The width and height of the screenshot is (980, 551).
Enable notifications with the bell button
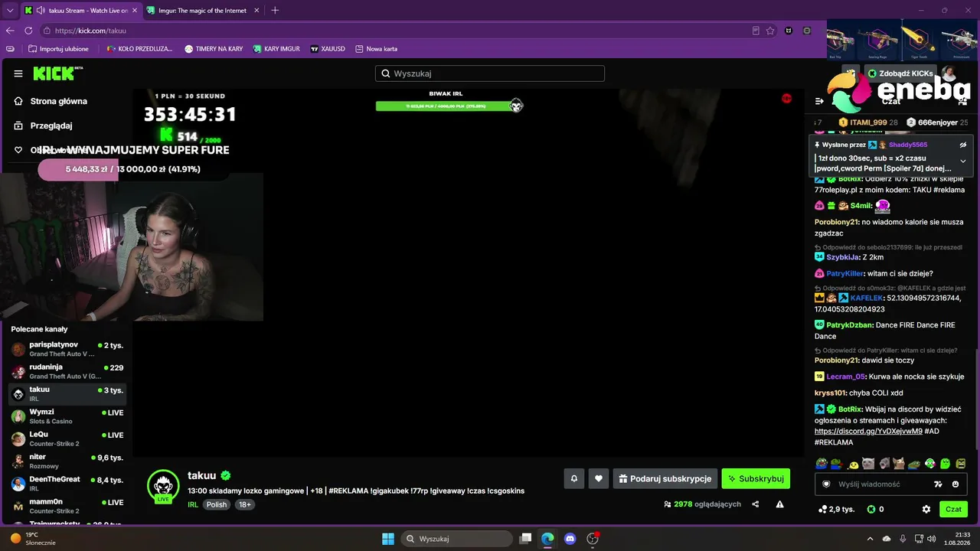(x=573, y=479)
